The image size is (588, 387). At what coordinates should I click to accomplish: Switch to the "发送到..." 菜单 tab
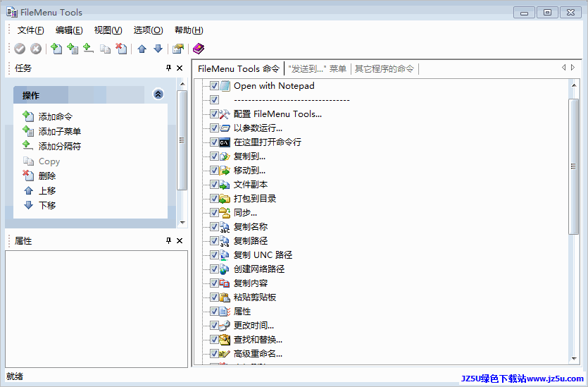(x=317, y=68)
